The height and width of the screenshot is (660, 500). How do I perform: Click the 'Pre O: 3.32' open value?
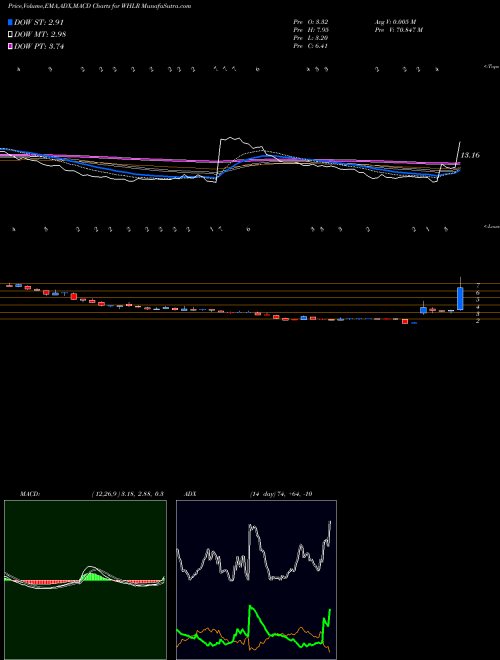click(x=311, y=22)
